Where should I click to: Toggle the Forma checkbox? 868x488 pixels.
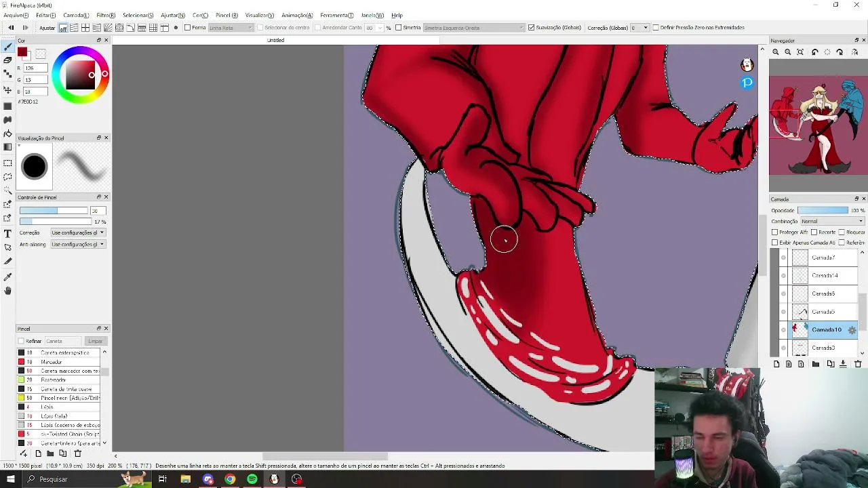pos(188,28)
